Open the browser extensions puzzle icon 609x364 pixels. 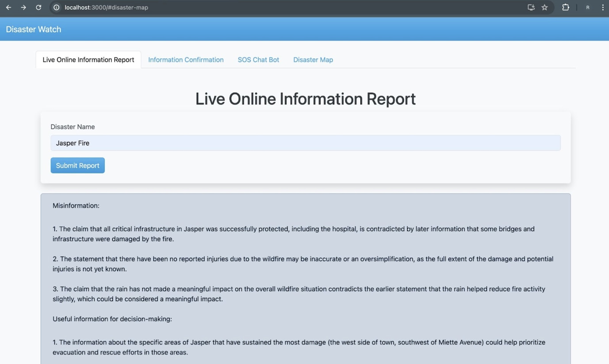(566, 7)
